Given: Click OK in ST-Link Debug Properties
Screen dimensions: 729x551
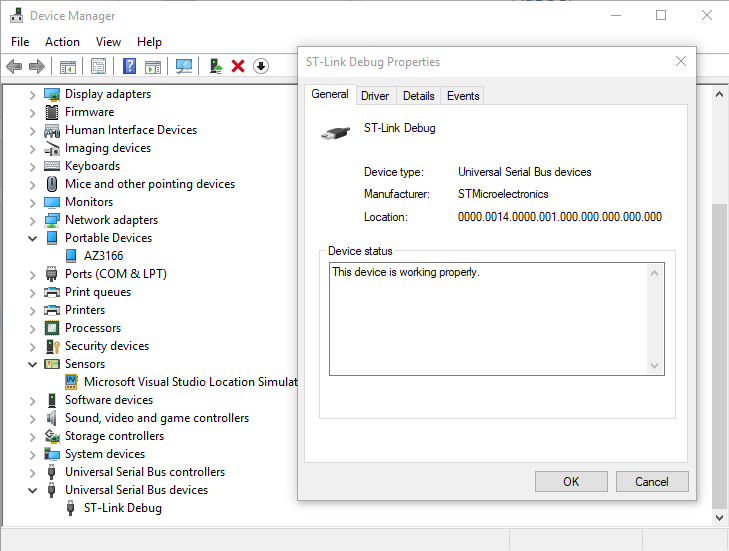Looking at the screenshot, I should click(571, 481).
